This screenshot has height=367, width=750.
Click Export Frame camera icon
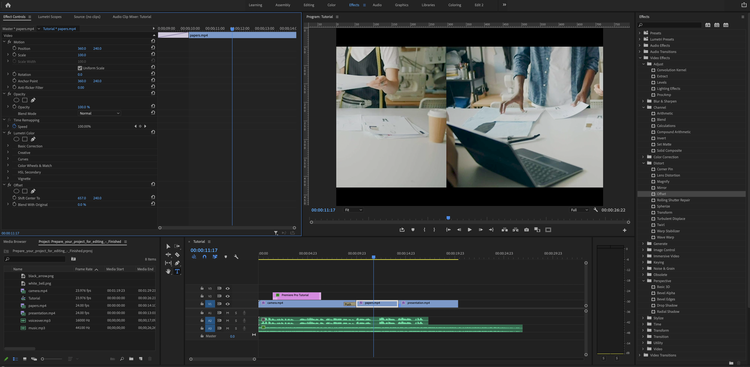526,230
